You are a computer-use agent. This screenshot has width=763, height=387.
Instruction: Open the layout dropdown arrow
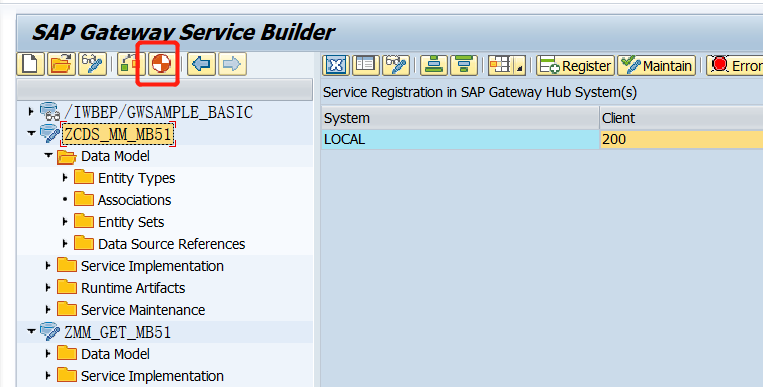(519, 65)
